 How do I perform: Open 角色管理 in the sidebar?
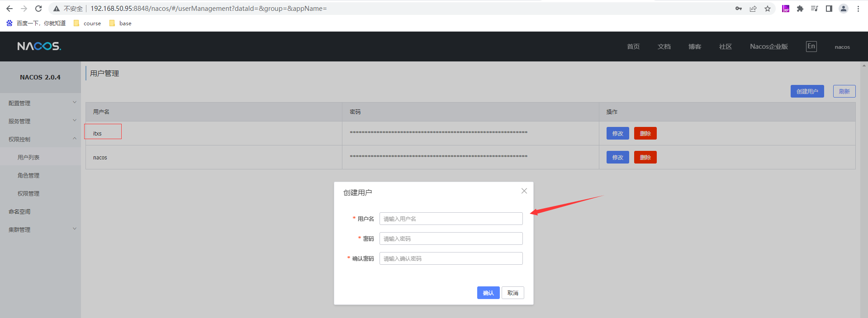[x=28, y=175]
